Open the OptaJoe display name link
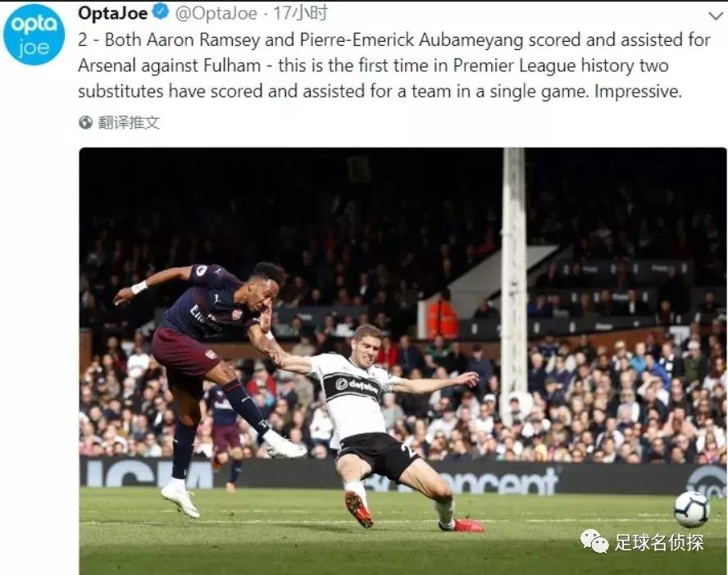The width and height of the screenshot is (728, 575). 113,13
